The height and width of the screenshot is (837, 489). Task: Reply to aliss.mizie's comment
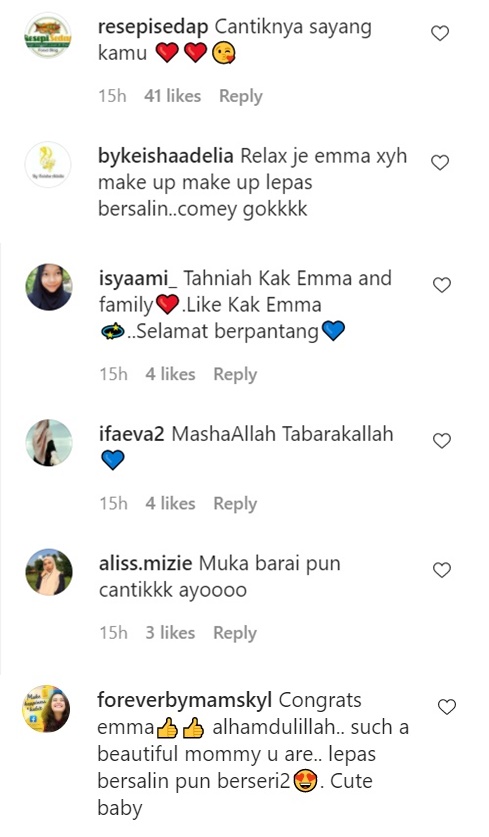pos(235,633)
